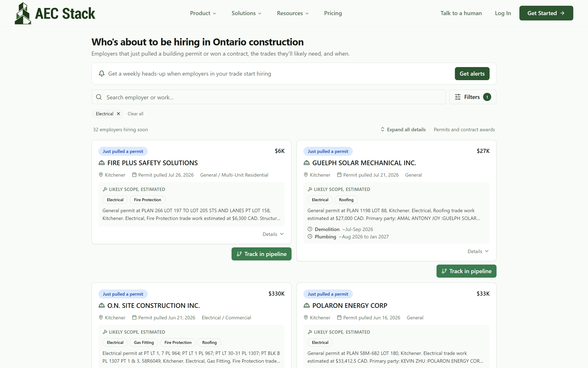Click Gas Fitting tag in O.N. Site card

[144, 342]
